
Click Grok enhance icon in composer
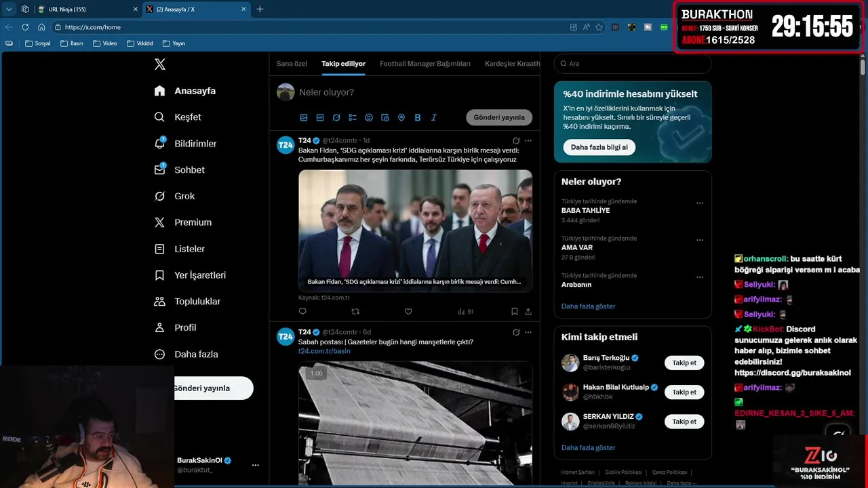pyautogui.click(x=336, y=117)
